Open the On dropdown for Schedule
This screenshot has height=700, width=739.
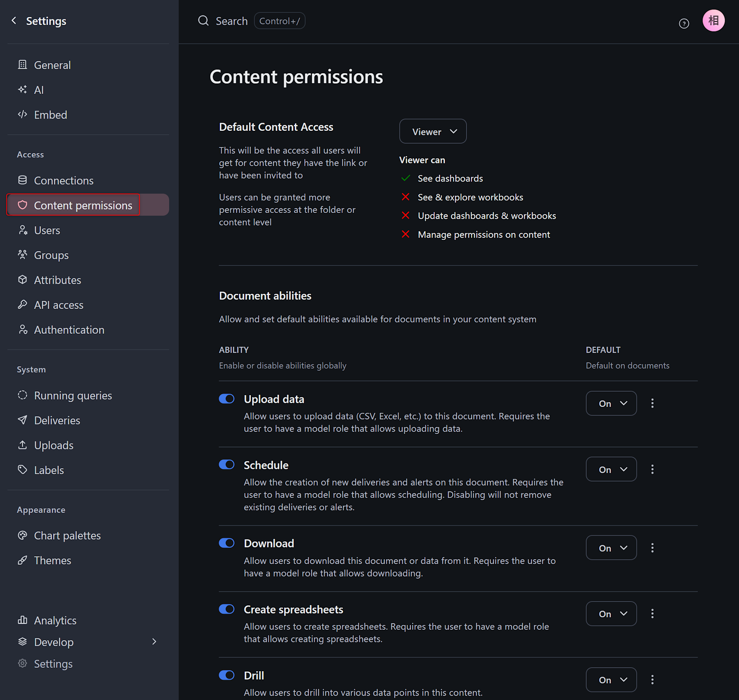coord(611,469)
